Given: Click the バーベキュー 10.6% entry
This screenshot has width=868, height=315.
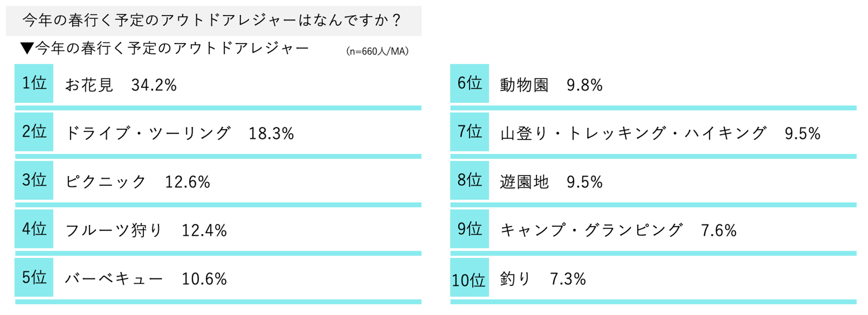Looking at the screenshot, I should [146, 279].
